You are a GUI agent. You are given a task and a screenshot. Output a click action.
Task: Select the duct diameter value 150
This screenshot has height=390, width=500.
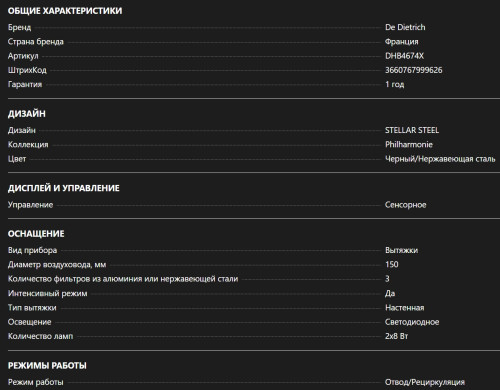click(392, 264)
